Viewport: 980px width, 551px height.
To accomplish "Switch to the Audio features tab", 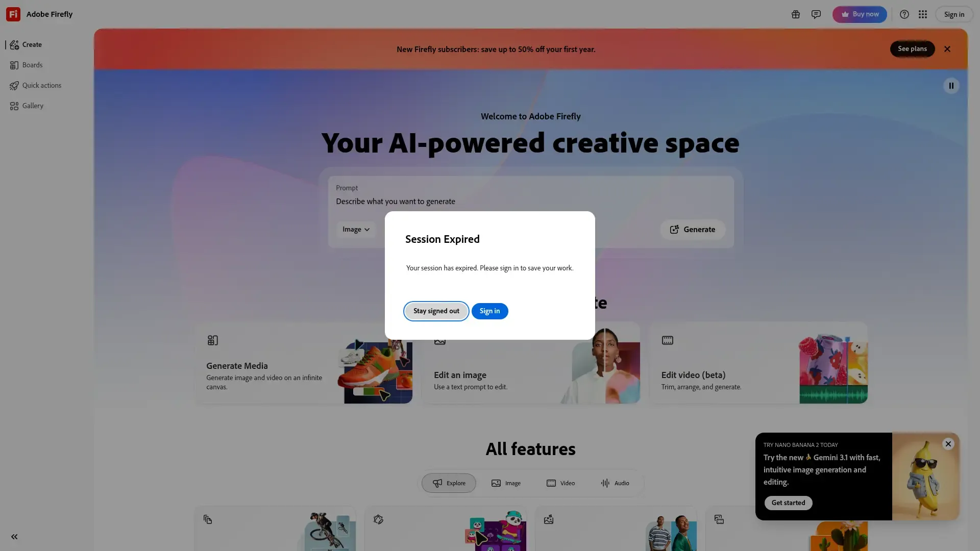I will (615, 483).
